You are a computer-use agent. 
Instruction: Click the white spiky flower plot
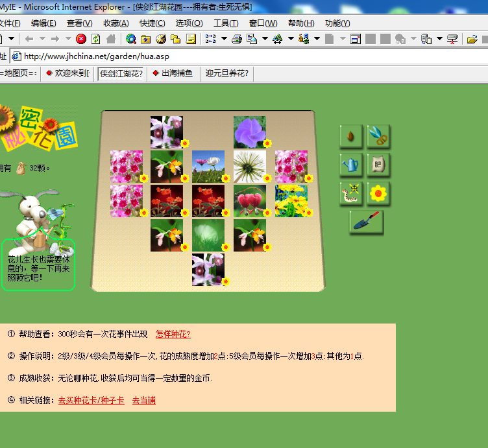pos(250,167)
